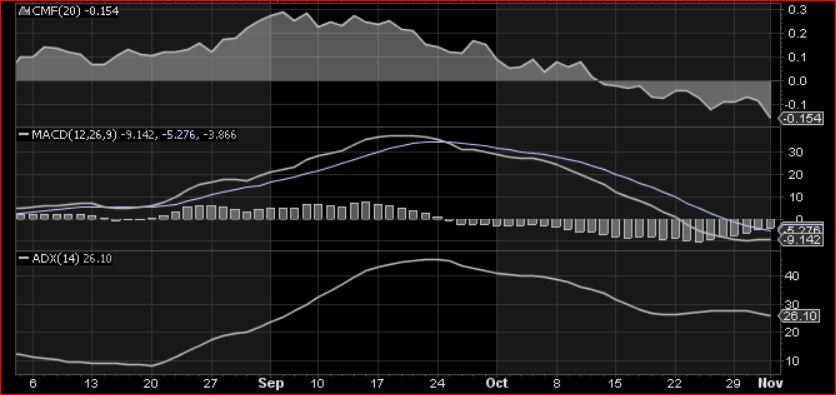Viewport: 836px width, 395px height.
Task: Click the Oct label on date axis
Action: click(497, 383)
